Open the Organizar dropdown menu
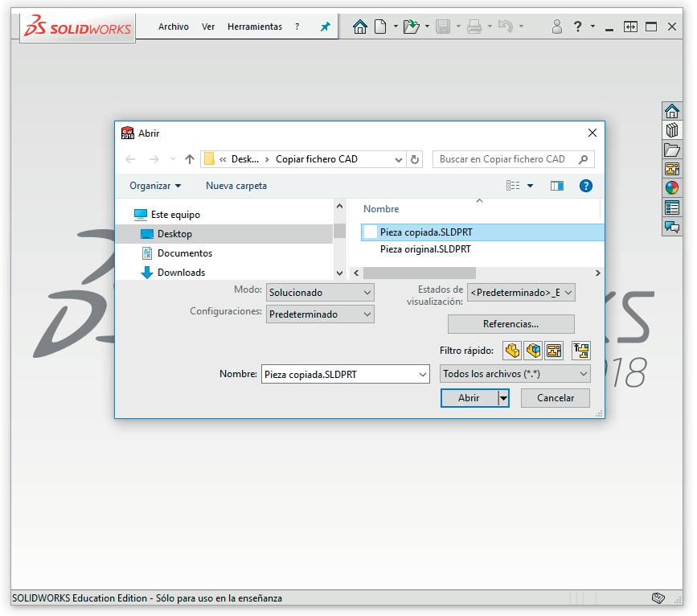The image size is (697, 616). [x=154, y=186]
